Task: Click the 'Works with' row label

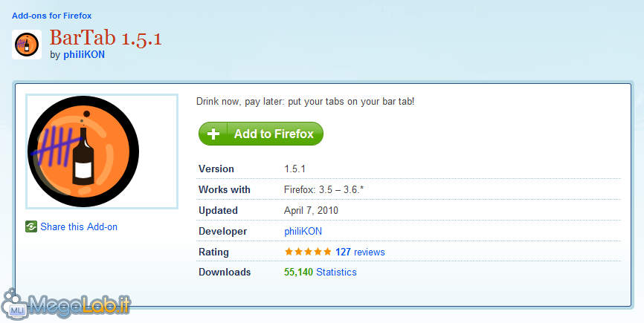Action: point(225,190)
